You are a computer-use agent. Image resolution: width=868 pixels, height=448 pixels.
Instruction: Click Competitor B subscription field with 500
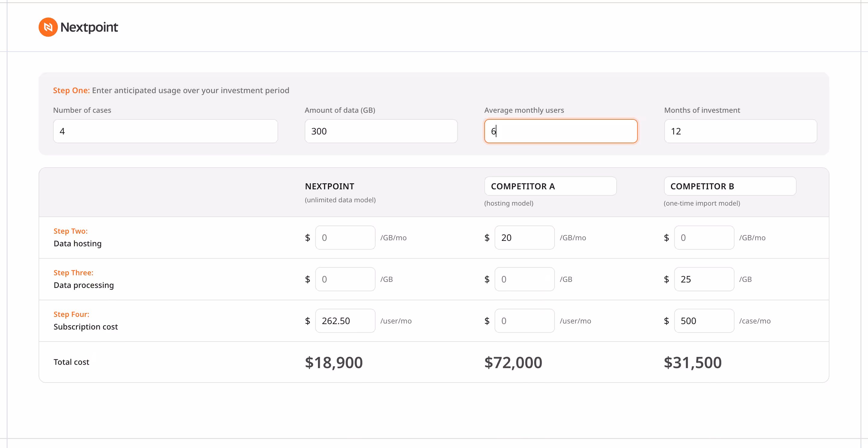704,320
